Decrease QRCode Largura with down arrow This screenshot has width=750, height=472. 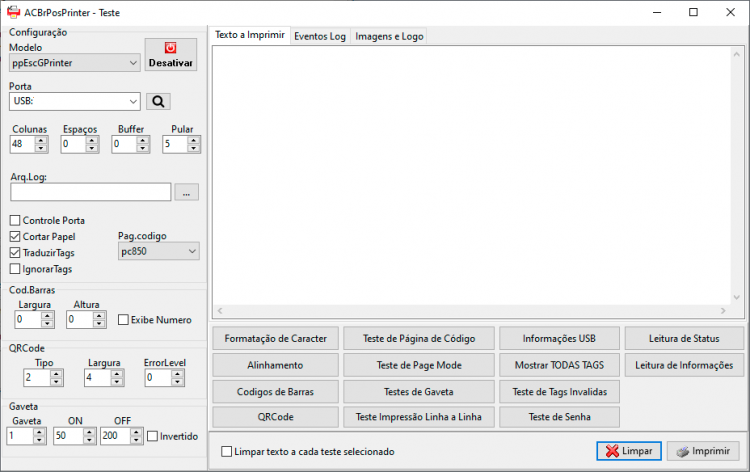[x=117, y=382]
